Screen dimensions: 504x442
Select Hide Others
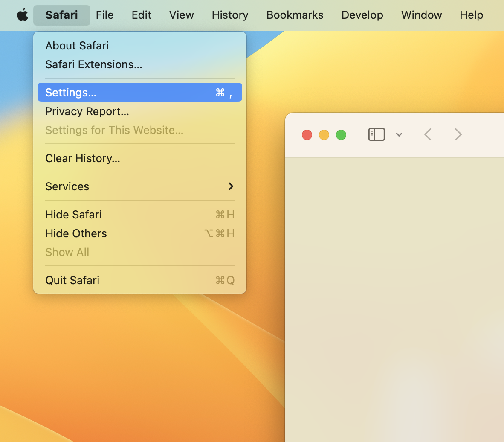coord(76,233)
